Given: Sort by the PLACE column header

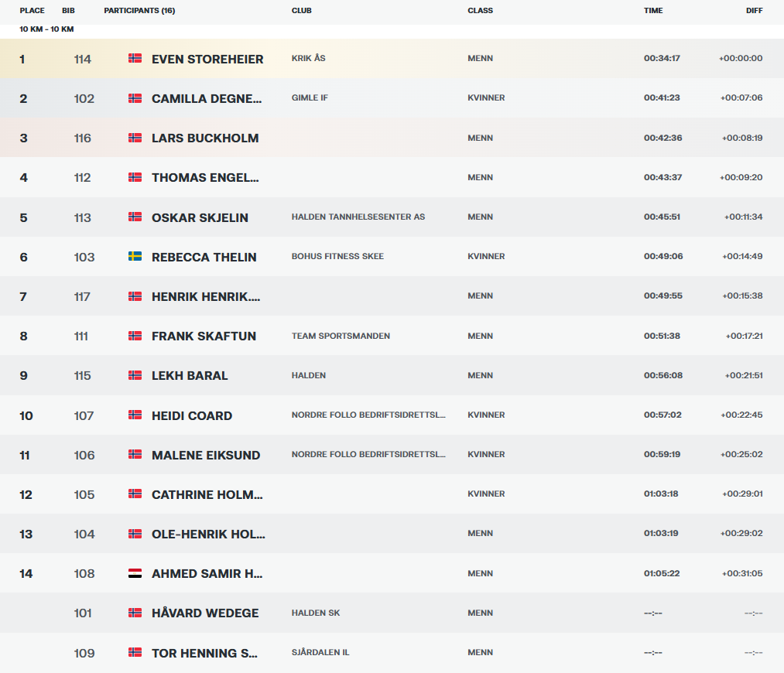Looking at the screenshot, I should (33, 11).
